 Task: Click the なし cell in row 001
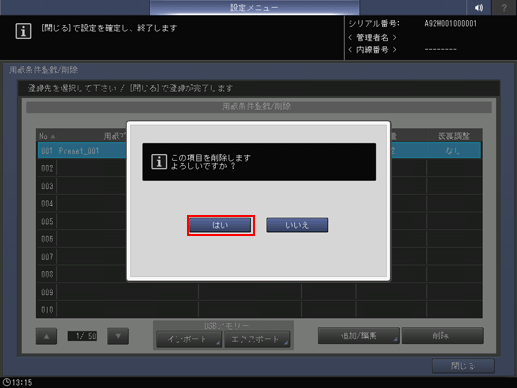tap(454, 151)
